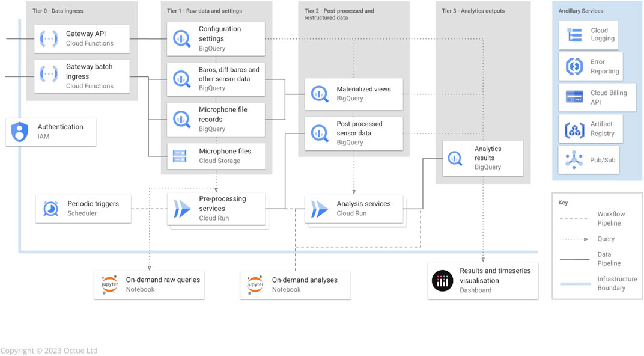
Task: Click the 'Materialized views' label
Action: tap(363, 89)
